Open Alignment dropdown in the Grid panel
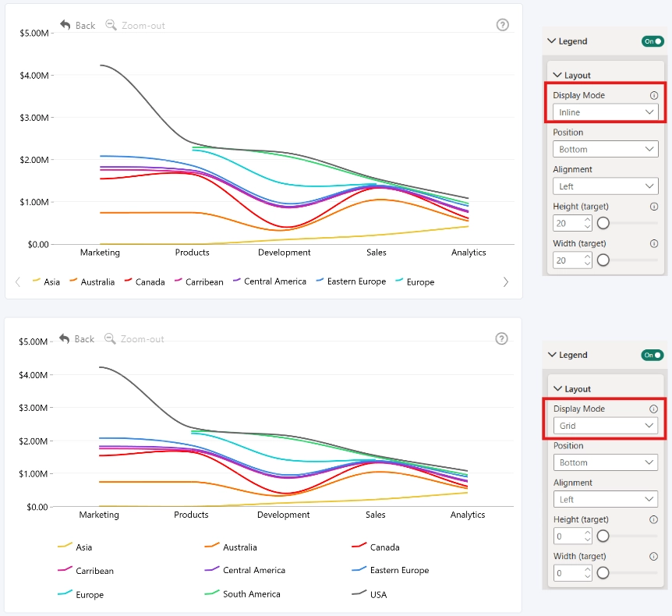 click(x=605, y=499)
